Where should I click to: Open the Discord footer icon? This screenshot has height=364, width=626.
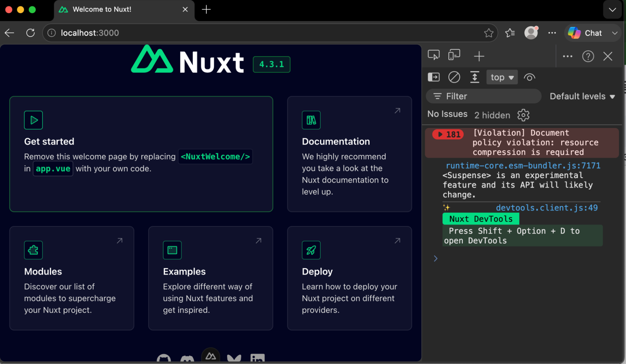coord(187,358)
